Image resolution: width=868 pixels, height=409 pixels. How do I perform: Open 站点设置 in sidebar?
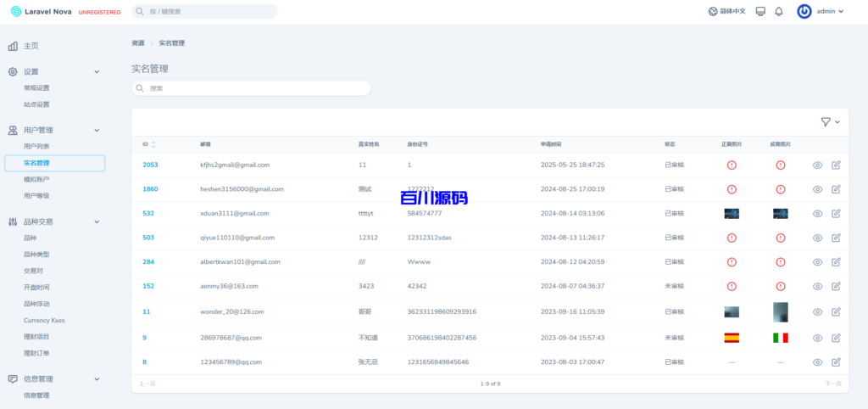pyautogui.click(x=36, y=104)
